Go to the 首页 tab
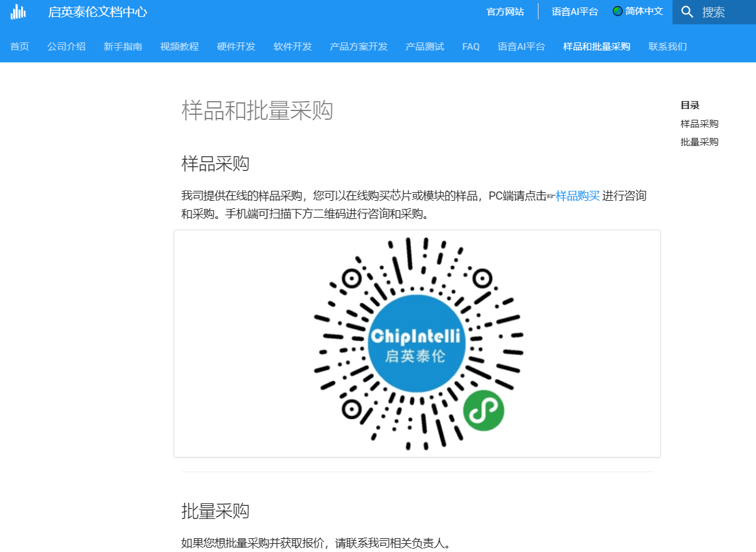Screen dimensions: 756x552 coord(19,47)
